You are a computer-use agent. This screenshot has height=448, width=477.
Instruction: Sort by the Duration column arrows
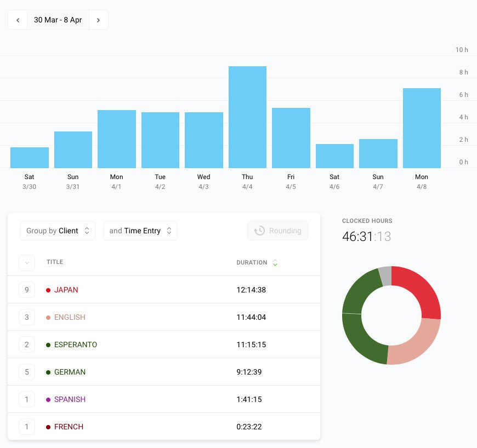[275, 262]
